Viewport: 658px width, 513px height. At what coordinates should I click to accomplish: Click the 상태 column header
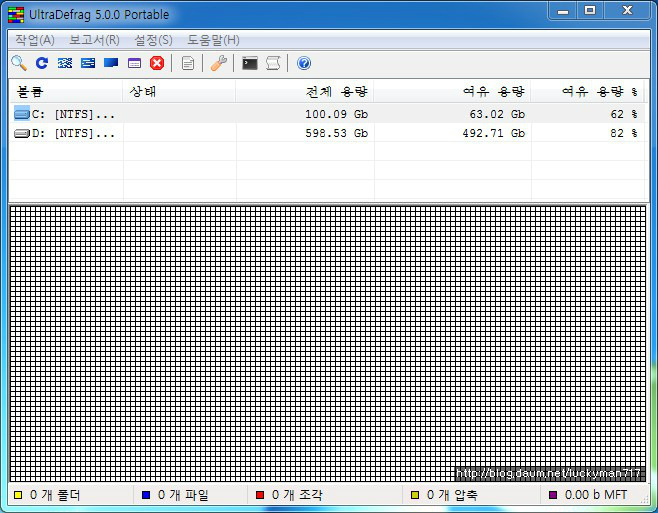tap(179, 92)
